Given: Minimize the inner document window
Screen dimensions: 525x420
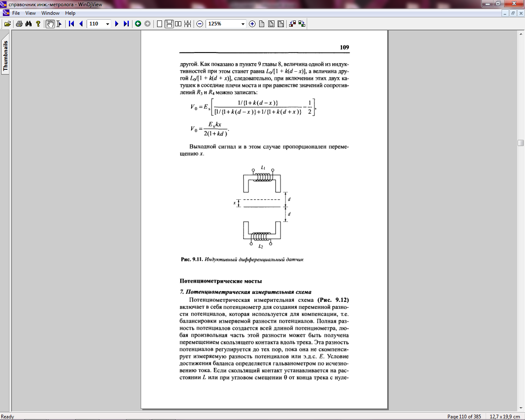Looking at the screenshot, I should coord(505,13).
